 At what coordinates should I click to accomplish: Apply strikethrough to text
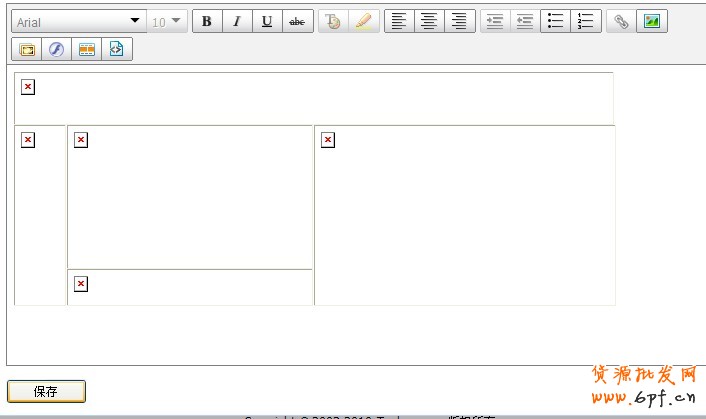coord(297,22)
